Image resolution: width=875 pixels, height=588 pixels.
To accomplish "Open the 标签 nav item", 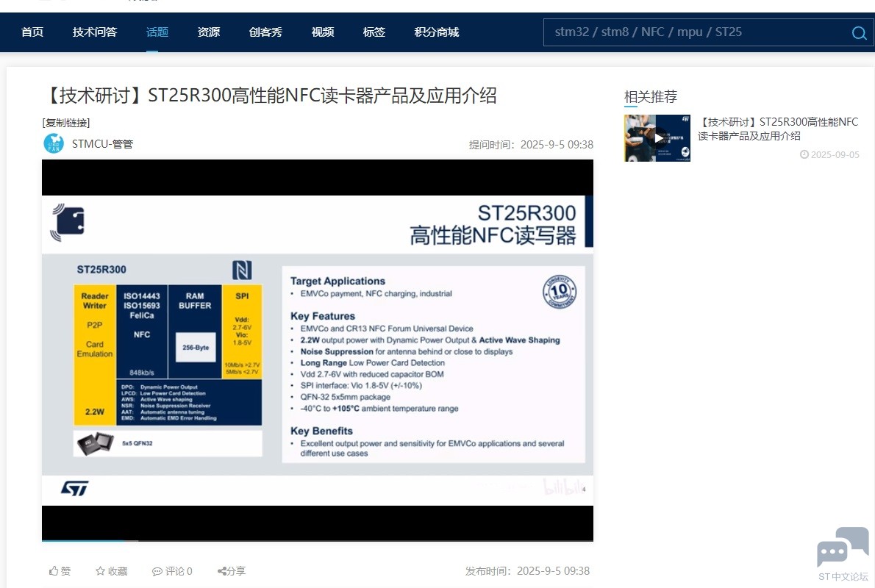I will tap(374, 32).
